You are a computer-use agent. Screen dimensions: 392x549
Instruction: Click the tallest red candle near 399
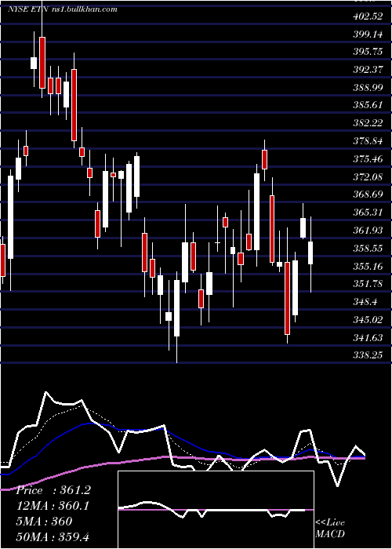(42, 63)
